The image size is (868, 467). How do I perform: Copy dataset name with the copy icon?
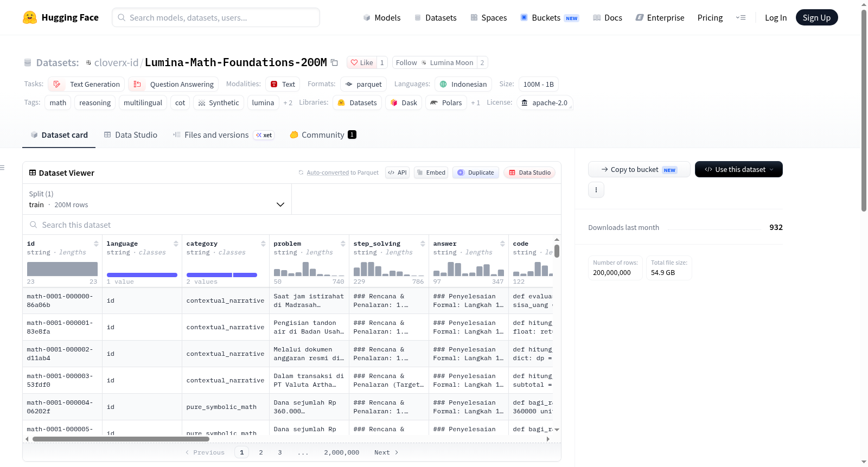pos(334,62)
